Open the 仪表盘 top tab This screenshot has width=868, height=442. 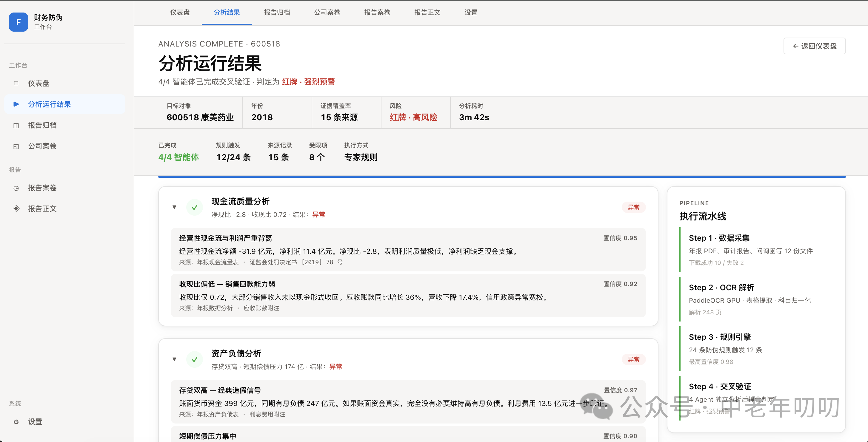pos(180,13)
